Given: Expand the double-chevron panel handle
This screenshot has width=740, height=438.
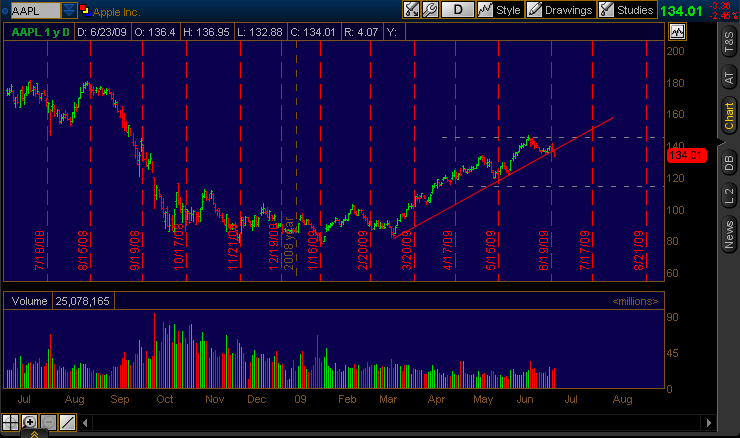Looking at the screenshot, I should [x=34, y=434].
